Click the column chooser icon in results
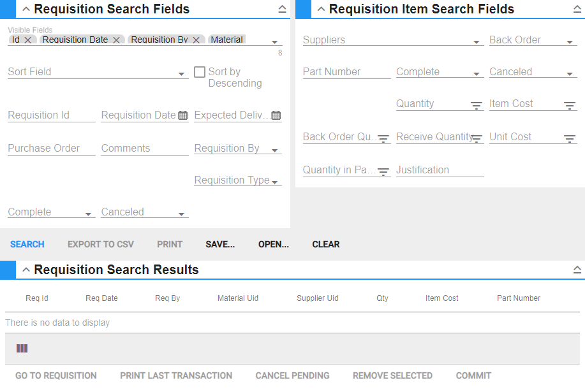 22,349
